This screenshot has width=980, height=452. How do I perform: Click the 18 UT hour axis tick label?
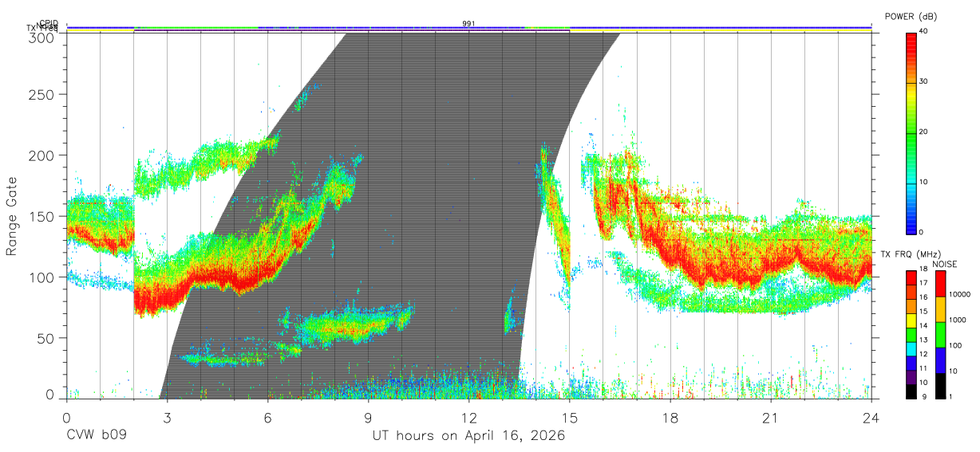coord(670,418)
